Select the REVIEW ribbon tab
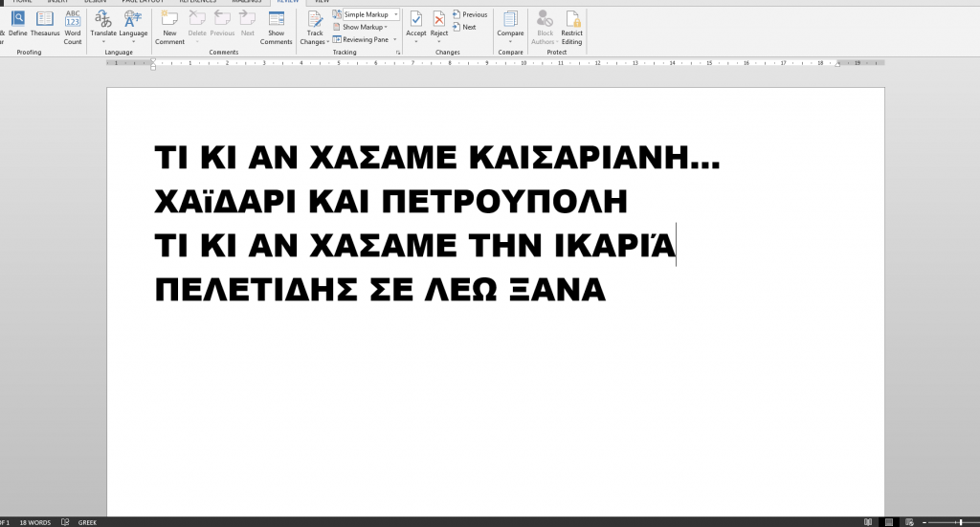 point(287,2)
